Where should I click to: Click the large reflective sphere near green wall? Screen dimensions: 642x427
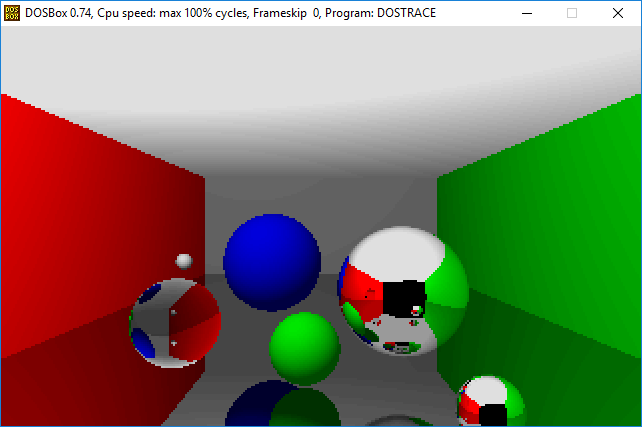pyautogui.click(x=403, y=291)
